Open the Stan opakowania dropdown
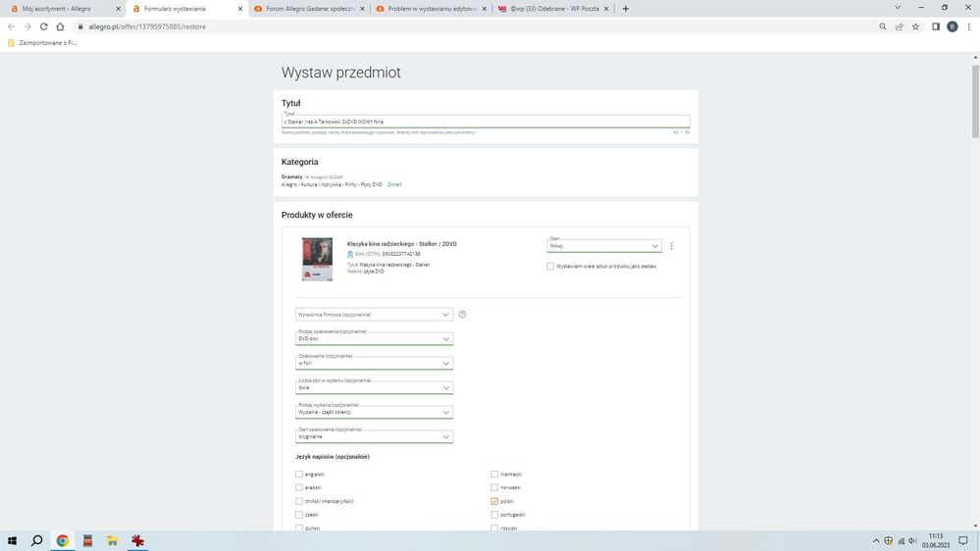This screenshot has width=980, height=551. click(374, 436)
